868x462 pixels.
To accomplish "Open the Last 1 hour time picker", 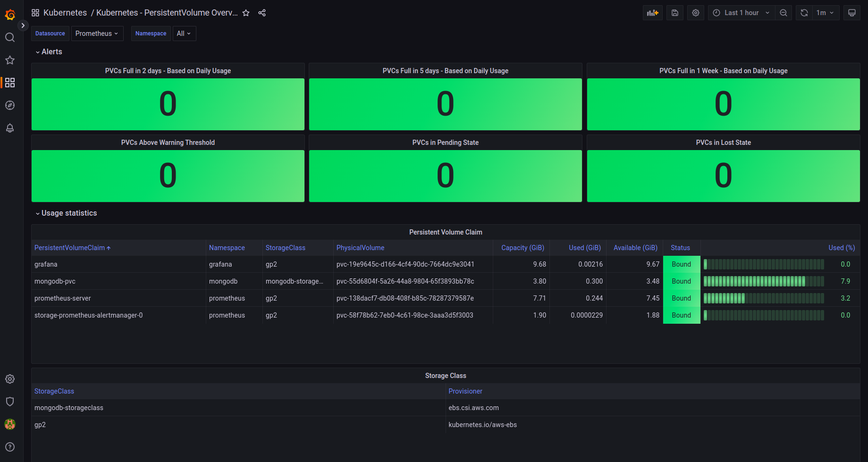I will pyautogui.click(x=741, y=13).
